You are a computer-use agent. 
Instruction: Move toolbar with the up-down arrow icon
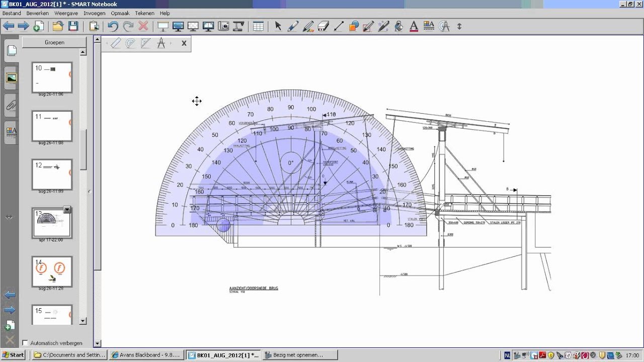[x=459, y=26]
